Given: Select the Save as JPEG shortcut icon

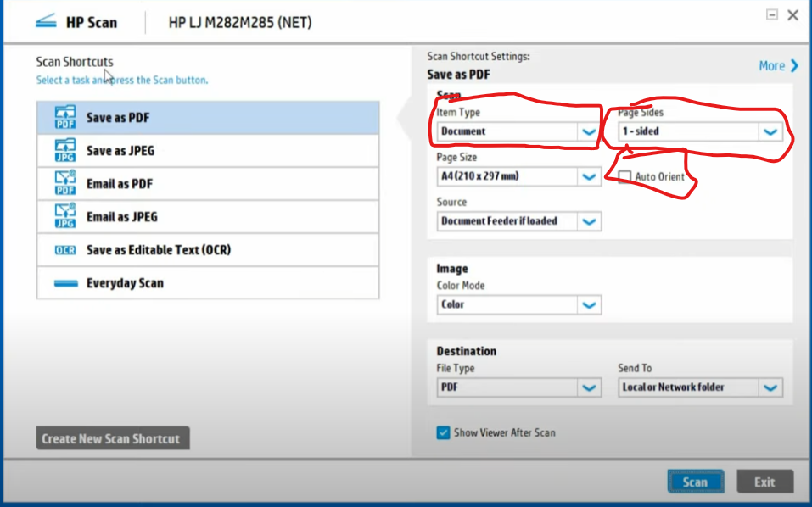Looking at the screenshot, I should click(x=65, y=150).
